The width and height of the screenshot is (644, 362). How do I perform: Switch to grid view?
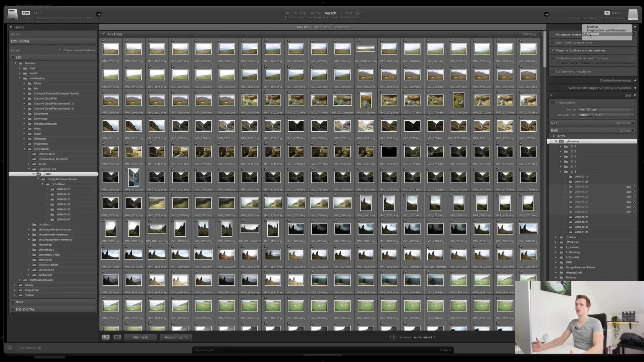coord(106,337)
